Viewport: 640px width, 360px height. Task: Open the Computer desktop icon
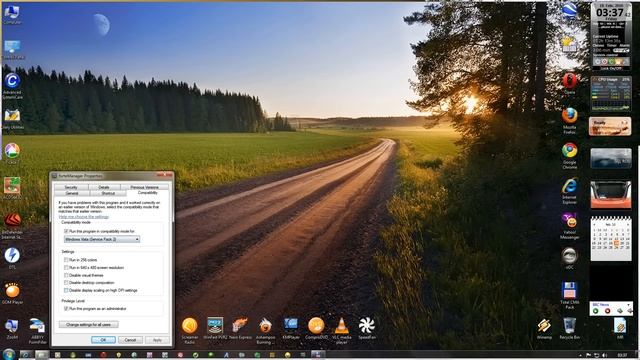click(12, 14)
